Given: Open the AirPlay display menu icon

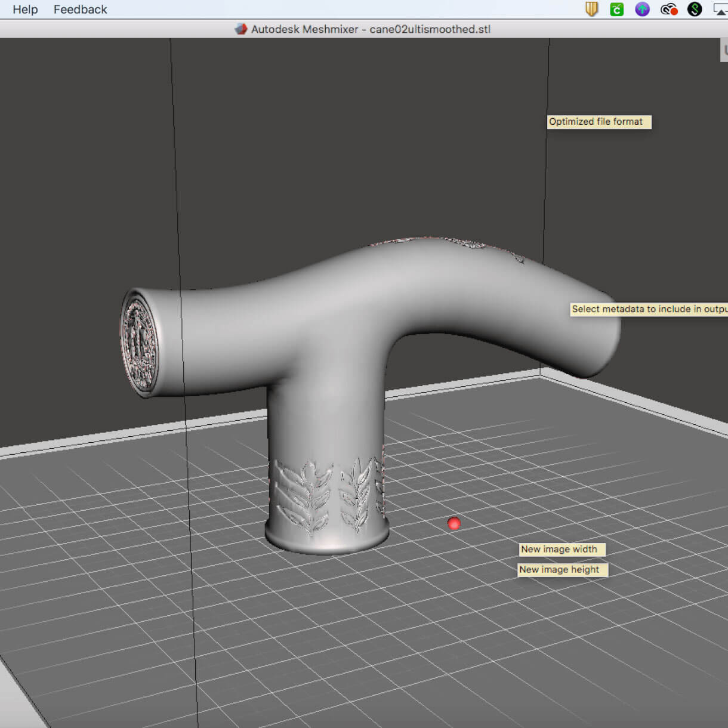Looking at the screenshot, I should 721,9.
